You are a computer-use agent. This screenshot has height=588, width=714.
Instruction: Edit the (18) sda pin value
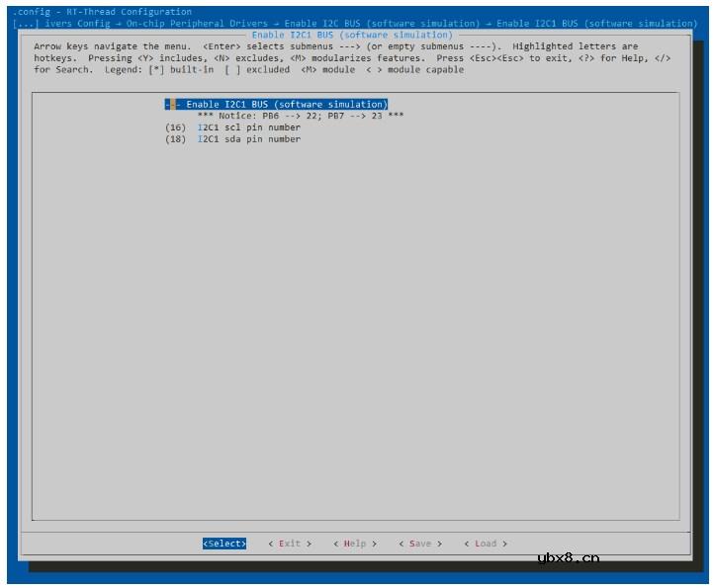tap(175, 139)
